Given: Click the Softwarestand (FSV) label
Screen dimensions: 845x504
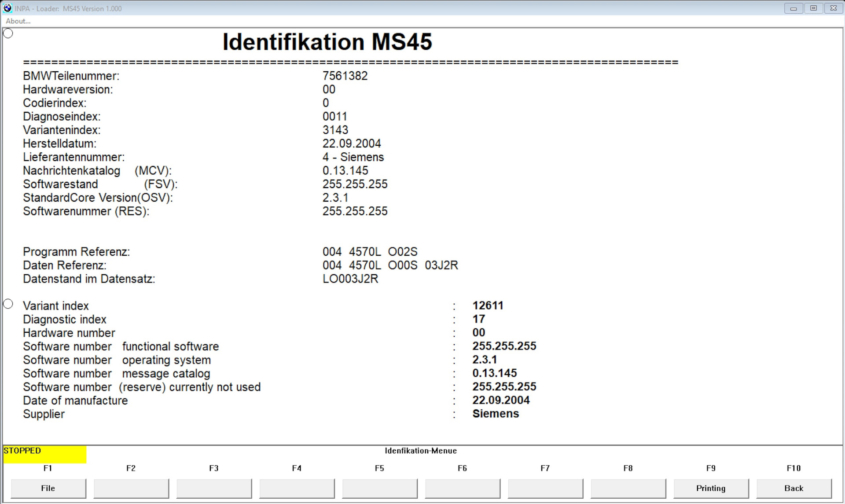Looking at the screenshot, I should (100, 184).
